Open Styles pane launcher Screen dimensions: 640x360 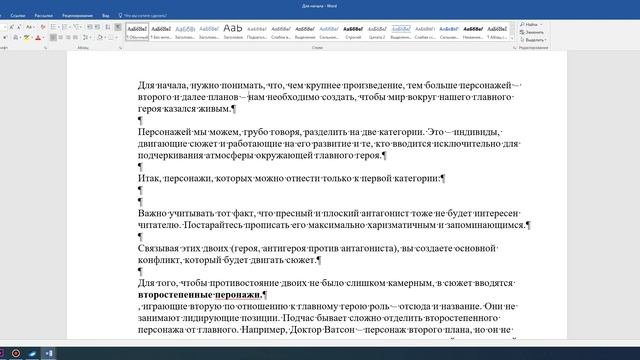pos(514,48)
